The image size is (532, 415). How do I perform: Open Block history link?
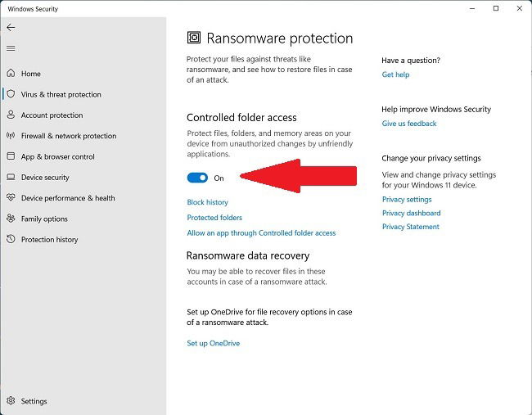coord(207,202)
